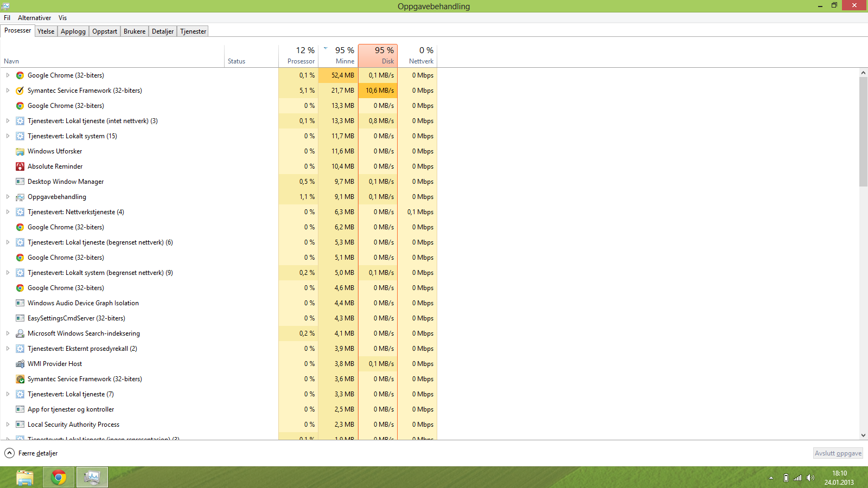Select the 10,6 MB/s disk cell
Viewport: 868px width, 488px height.
[x=378, y=91]
